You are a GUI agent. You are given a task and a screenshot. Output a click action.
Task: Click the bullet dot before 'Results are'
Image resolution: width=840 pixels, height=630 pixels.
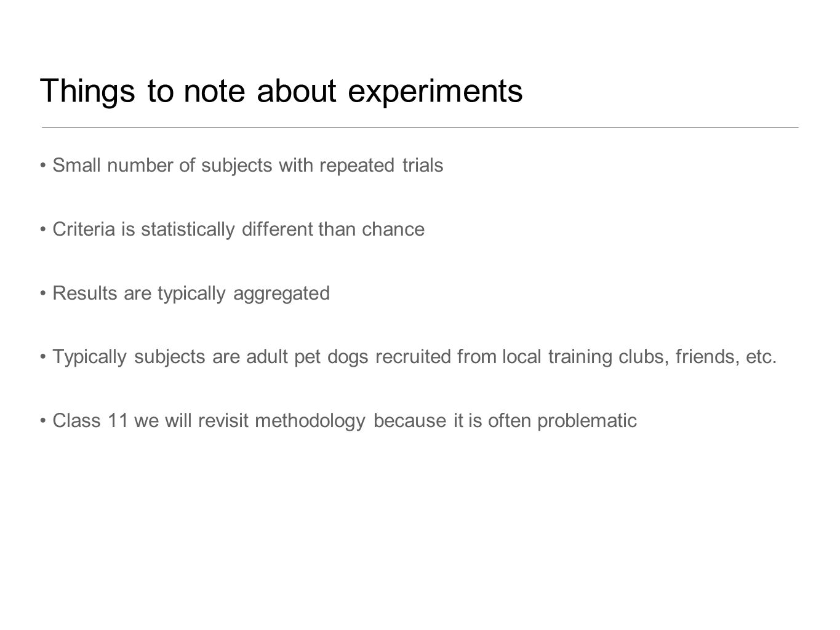pos(44,294)
